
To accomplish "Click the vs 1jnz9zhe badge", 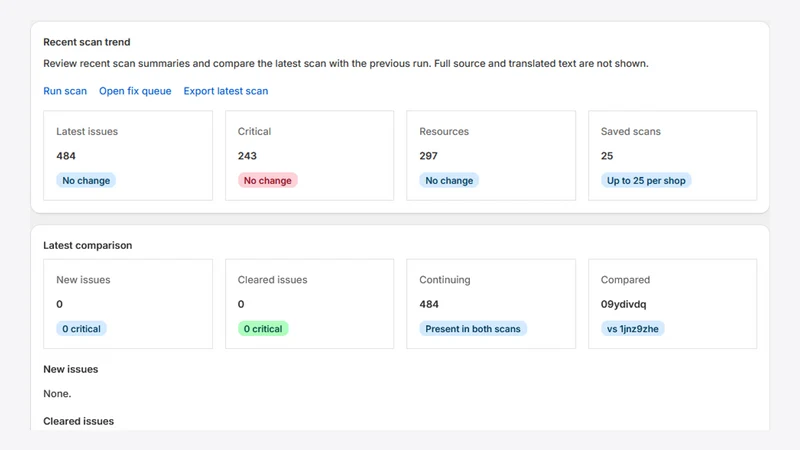I will (633, 329).
